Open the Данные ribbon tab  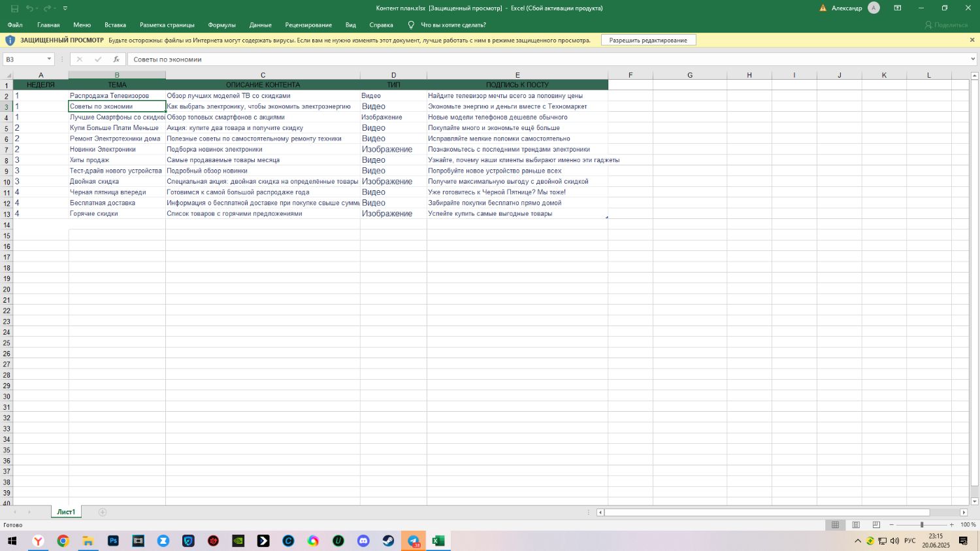(x=260, y=25)
